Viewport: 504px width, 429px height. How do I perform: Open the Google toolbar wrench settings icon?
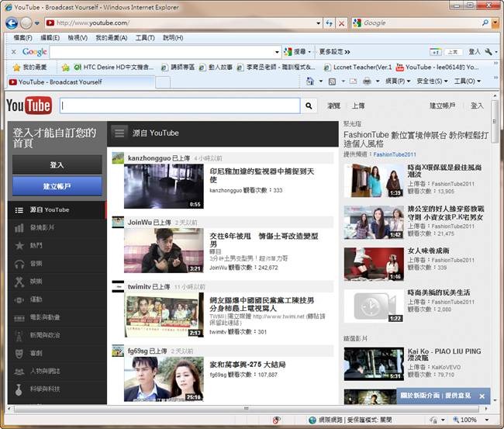click(x=488, y=51)
